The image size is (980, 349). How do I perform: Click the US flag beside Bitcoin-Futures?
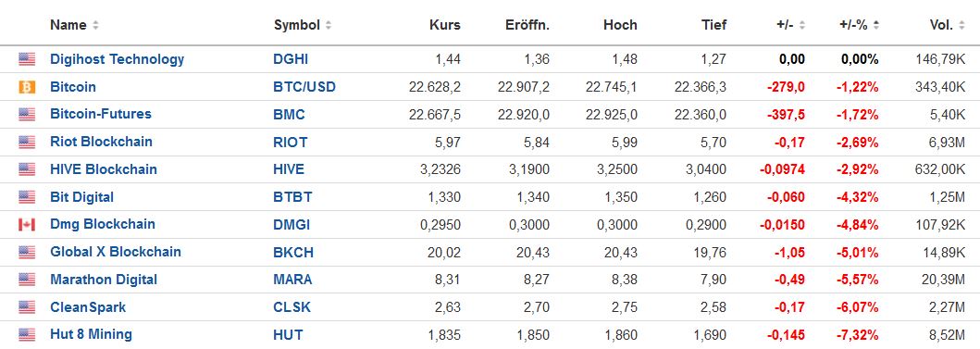click(27, 115)
